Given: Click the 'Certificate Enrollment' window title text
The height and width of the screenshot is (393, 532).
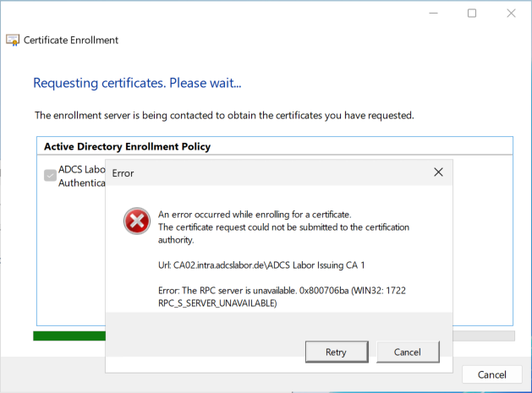Looking at the screenshot, I should click(71, 40).
